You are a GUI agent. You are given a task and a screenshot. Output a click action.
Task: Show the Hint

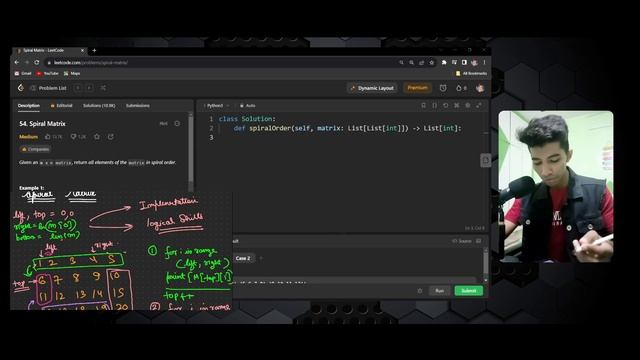point(163,123)
